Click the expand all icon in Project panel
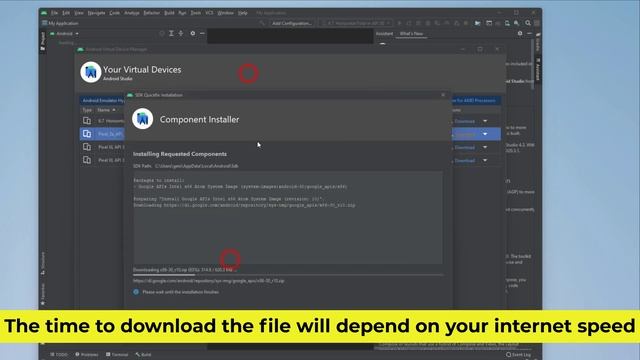The image size is (640, 360). pyautogui.click(x=171, y=33)
